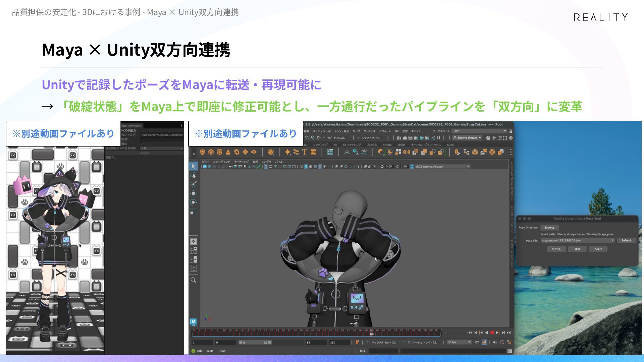Create a polygon cylinder from Maya shelf
Screen dimensions: 644x362
point(220,152)
